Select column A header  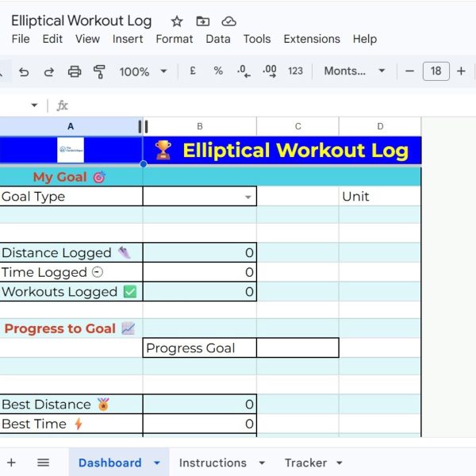[x=71, y=126]
